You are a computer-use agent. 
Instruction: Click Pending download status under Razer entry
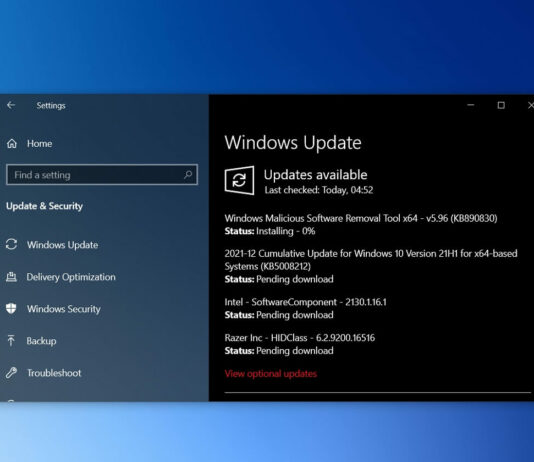coord(279,351)
